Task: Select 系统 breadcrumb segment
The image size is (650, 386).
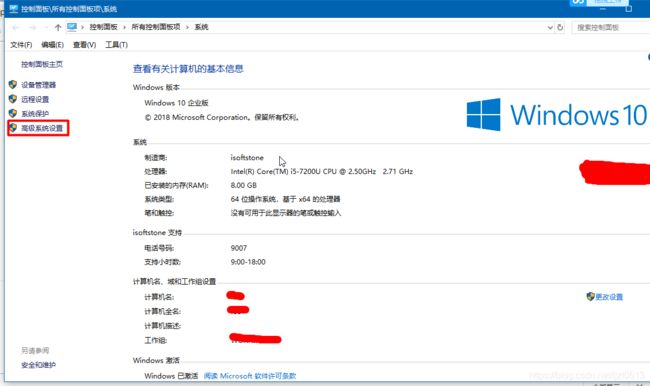Action: (x=201, y=27)
